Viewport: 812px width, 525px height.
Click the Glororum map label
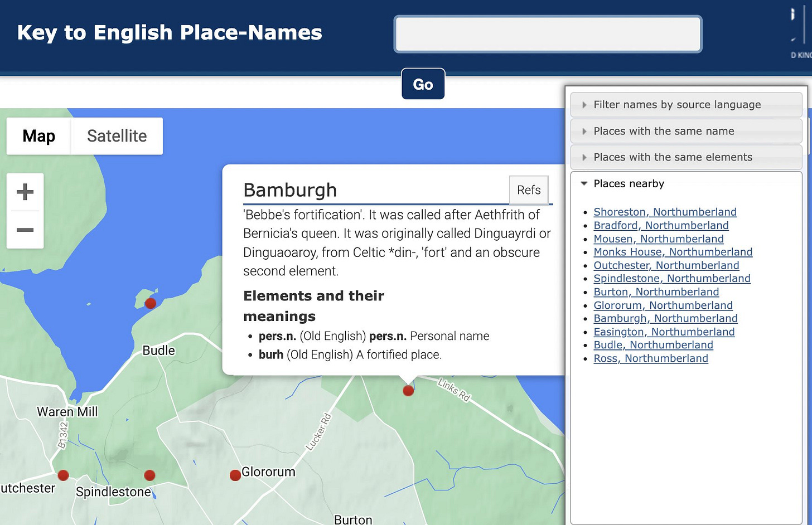point(268,472)
